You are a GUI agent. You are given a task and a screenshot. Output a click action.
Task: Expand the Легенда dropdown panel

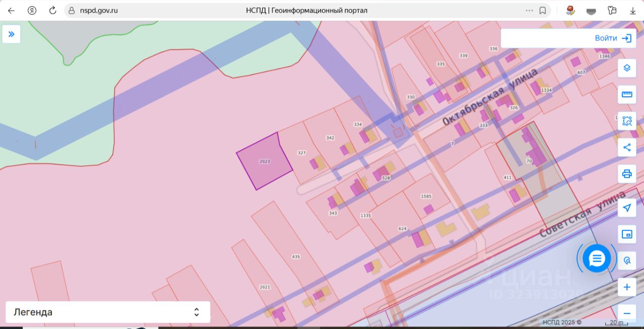tap(108, 312)
